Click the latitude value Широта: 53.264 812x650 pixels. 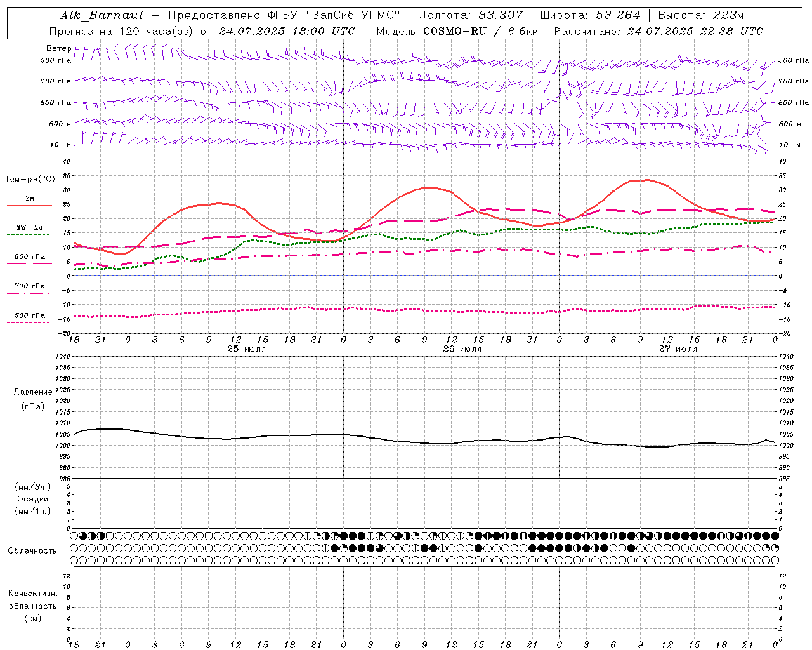tap(591, 15)
